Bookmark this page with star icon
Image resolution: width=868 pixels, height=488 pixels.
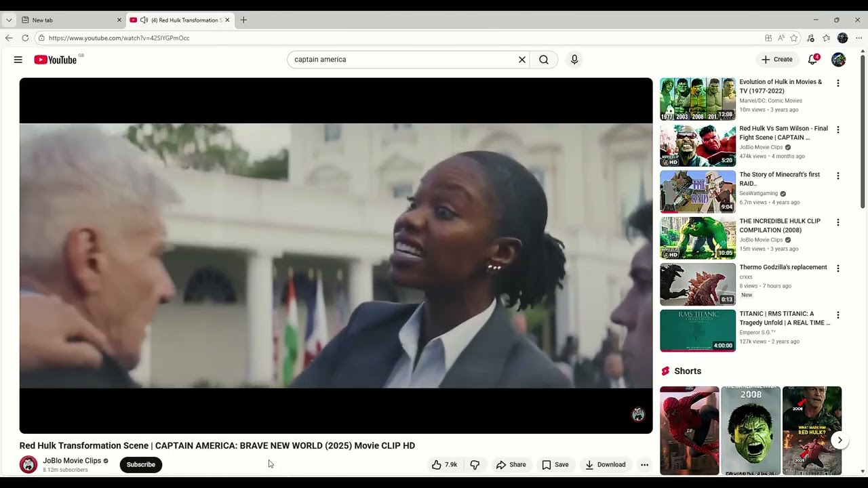point(794,38)
